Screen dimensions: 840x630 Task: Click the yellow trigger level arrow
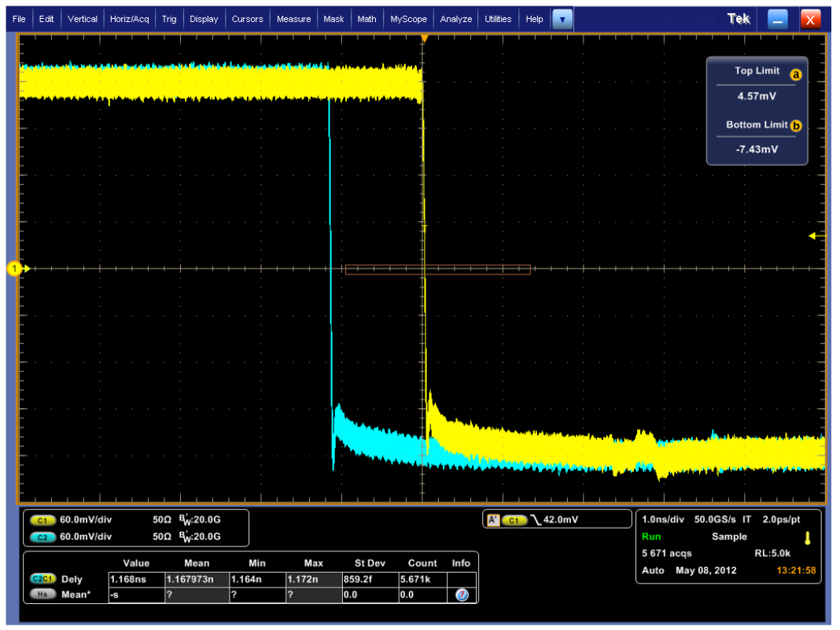818,235
